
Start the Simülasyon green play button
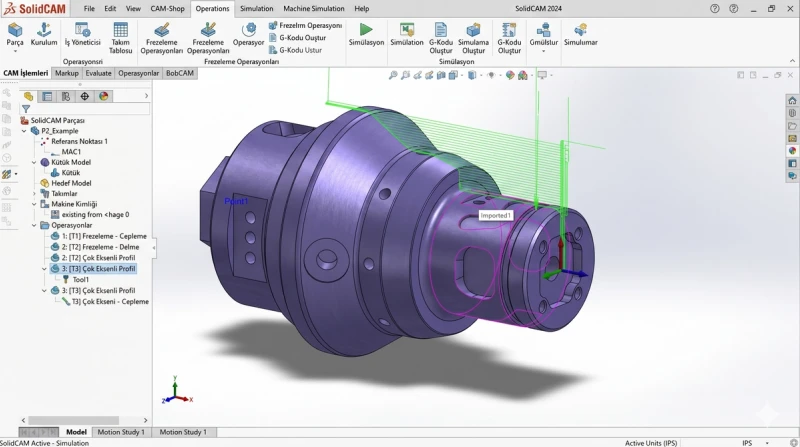click(366, 30)
